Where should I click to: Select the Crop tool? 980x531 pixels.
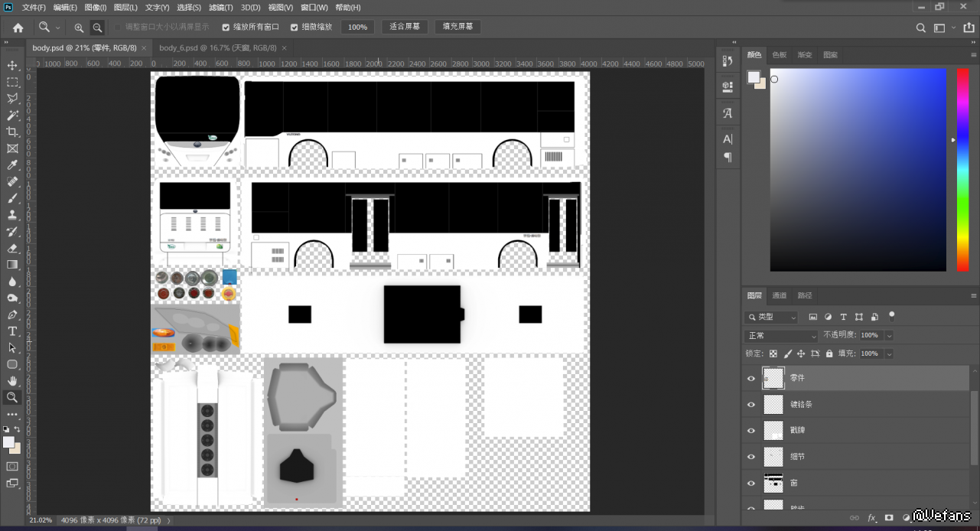point(12,132)
